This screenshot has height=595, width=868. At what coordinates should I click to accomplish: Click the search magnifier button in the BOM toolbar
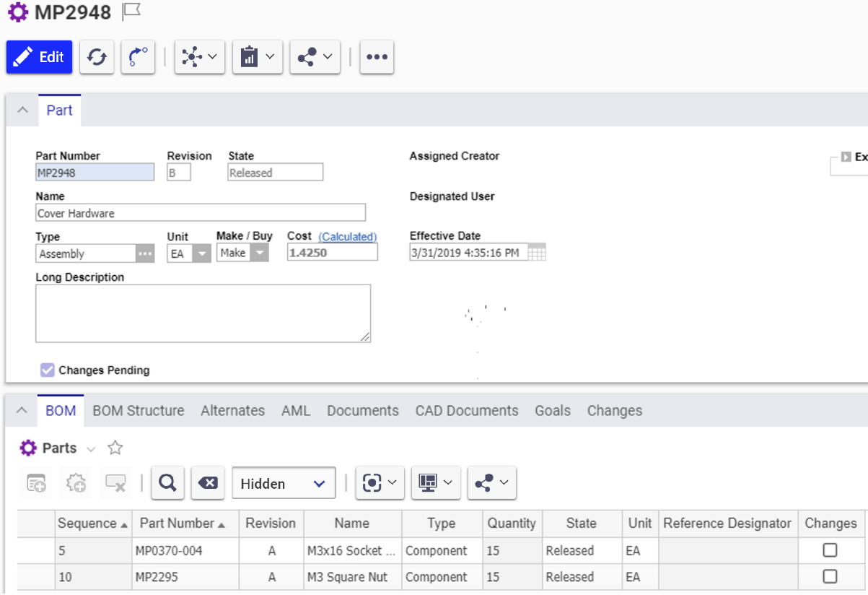[x=167, y=483]
